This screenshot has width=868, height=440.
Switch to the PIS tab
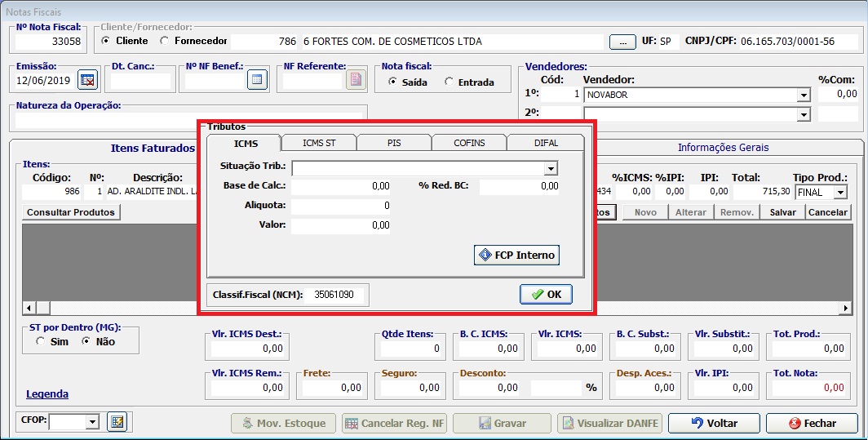point(394,143)
